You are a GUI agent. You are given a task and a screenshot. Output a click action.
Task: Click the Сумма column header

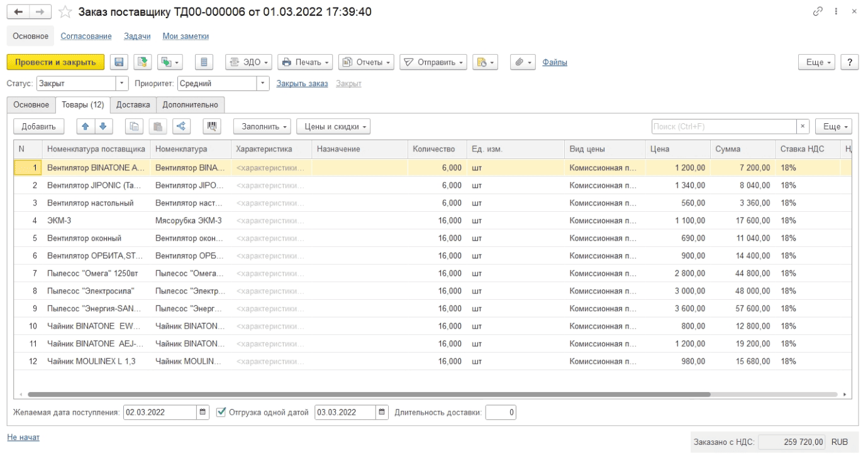(x=742, y=149)
